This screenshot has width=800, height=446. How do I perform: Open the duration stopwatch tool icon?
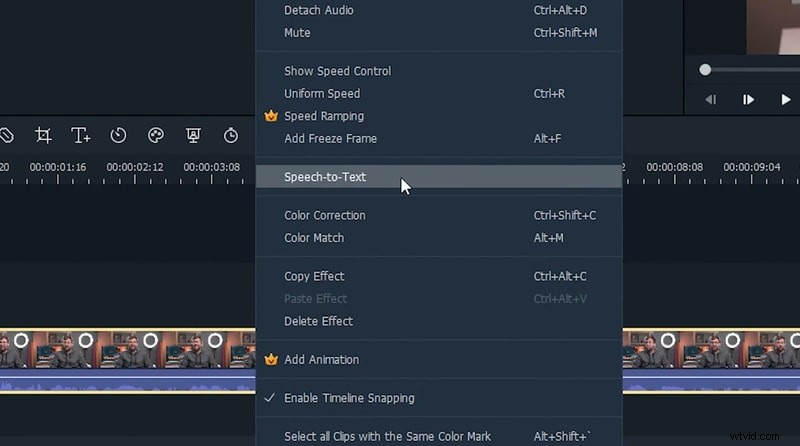(231, 135)
